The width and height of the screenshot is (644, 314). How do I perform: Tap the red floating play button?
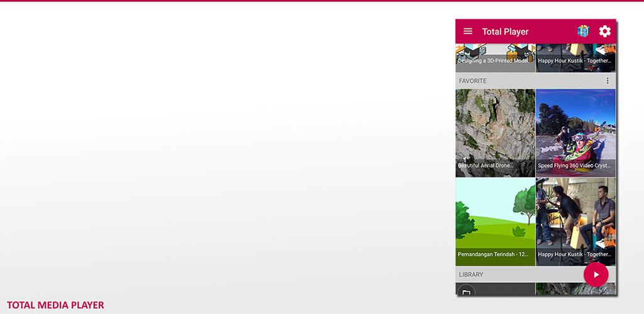(x=596, y=274)
